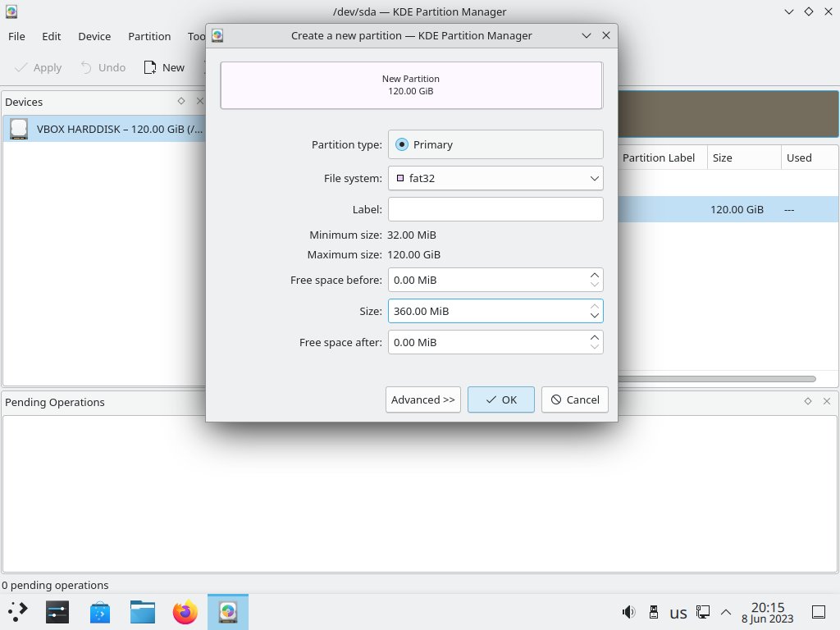
Task: Click the Partition Label column header
Action: (662, 157)
